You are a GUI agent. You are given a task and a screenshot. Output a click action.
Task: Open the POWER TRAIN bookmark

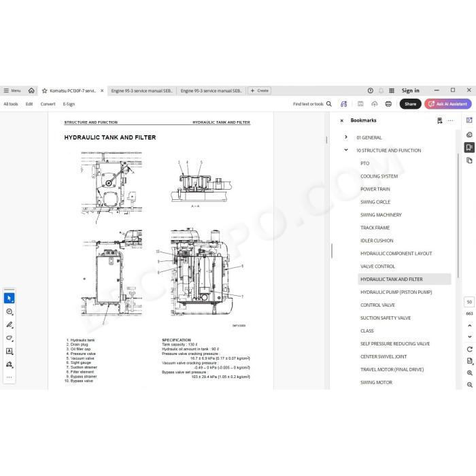pyautogui.click(x=375, y=189)
